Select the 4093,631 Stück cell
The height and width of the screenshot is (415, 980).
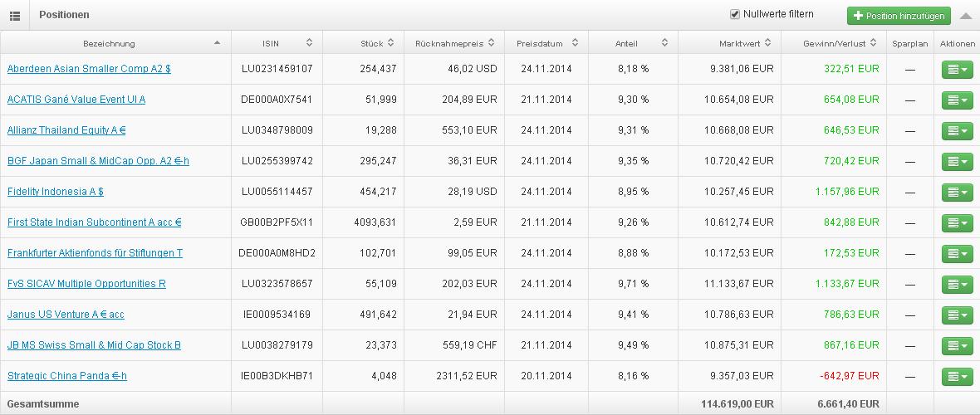coord(363,222)
